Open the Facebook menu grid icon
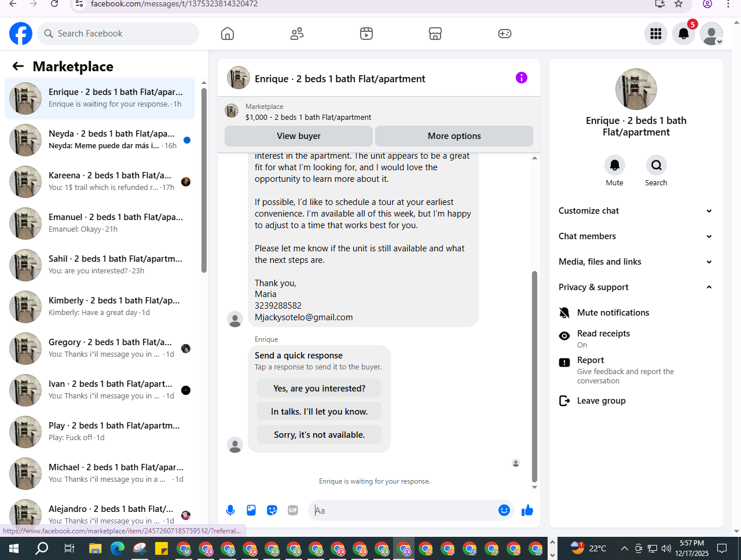The width and height of the screenshot is (741, 560). [x=656, y=34]
